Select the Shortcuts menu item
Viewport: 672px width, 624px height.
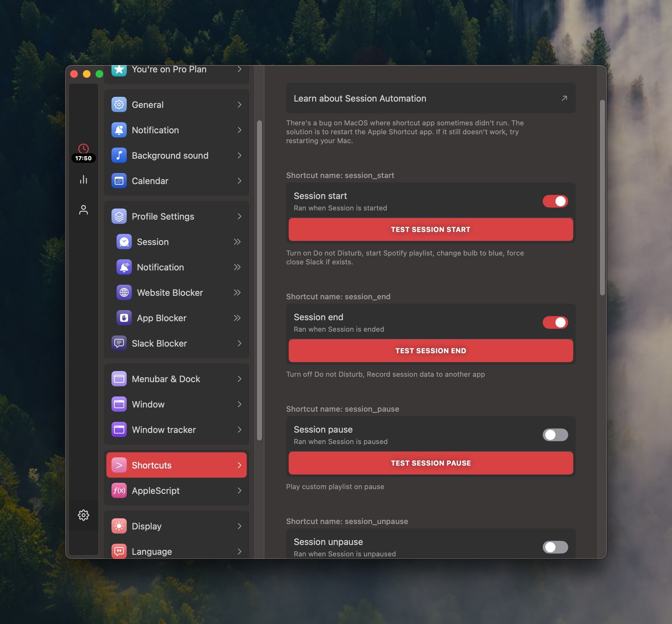coord(176,465)
